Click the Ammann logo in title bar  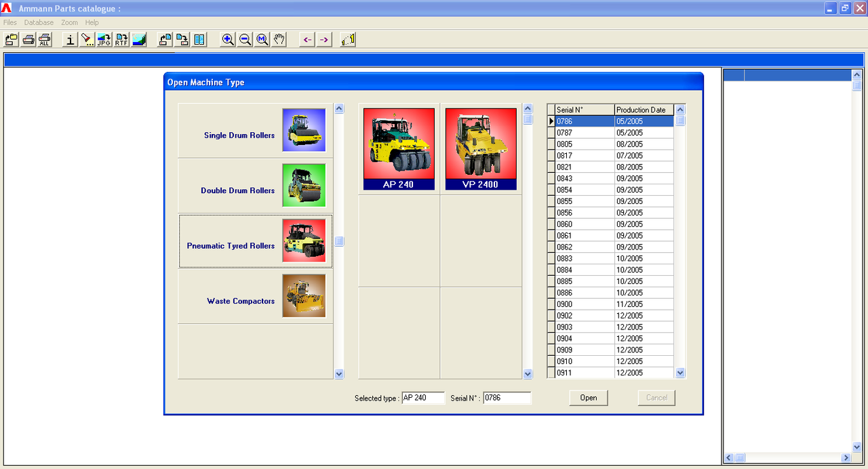(7, 8)
